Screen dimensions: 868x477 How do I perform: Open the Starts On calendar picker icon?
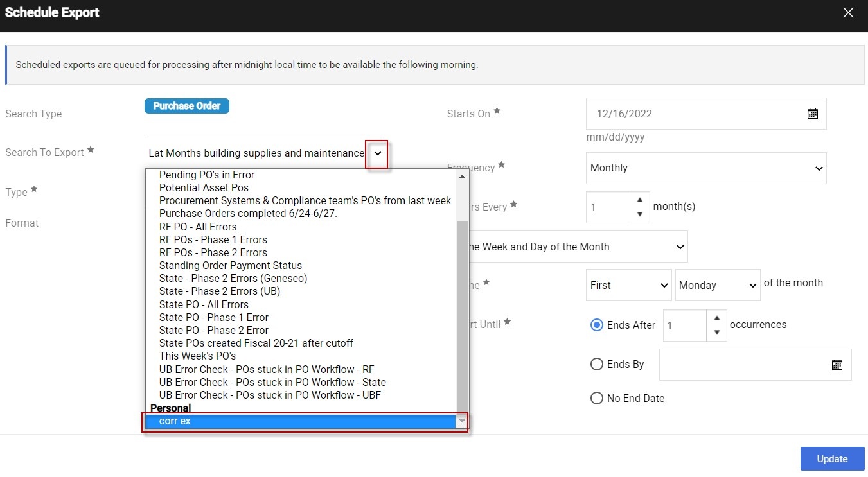click(812, 114)
